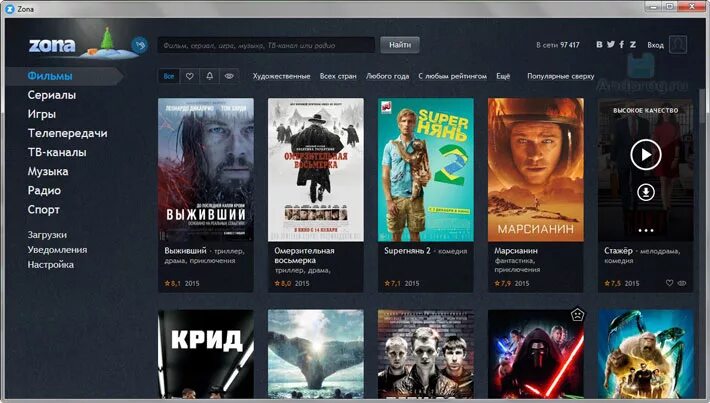Click the Вход login link
The height and width of the screenshot is (403, 710).
click(x=655, y=45)
